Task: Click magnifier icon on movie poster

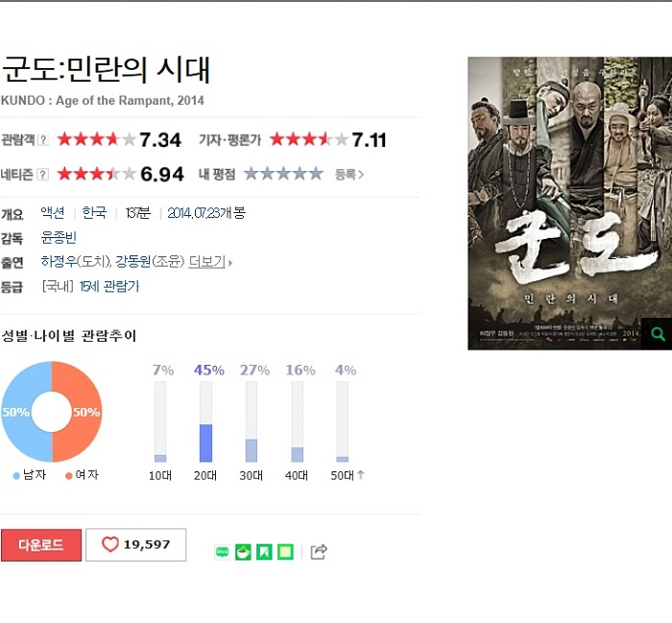Action: click(x=658, y=334)
